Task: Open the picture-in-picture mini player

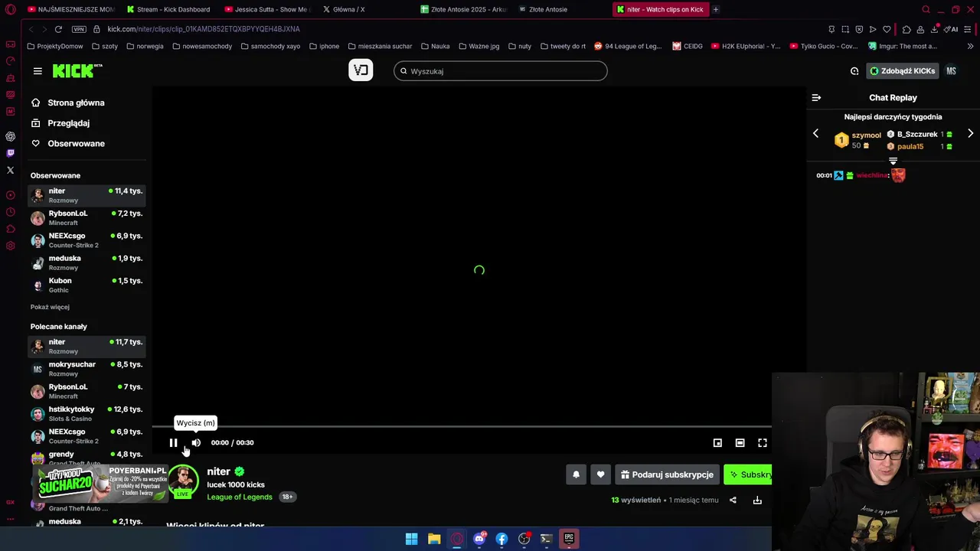Action: pyautogui.click(x=717, y=442)
